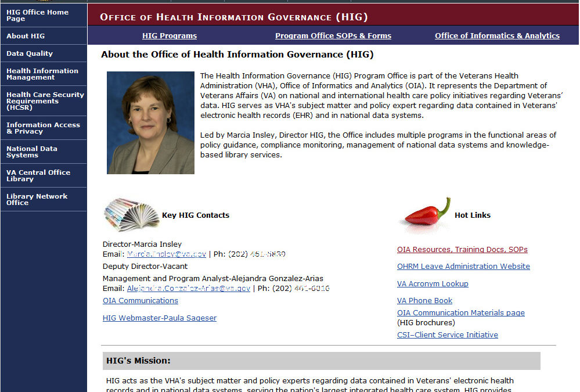Go to Library Network Office
The image size is (580, 392).
click(37, 199)
